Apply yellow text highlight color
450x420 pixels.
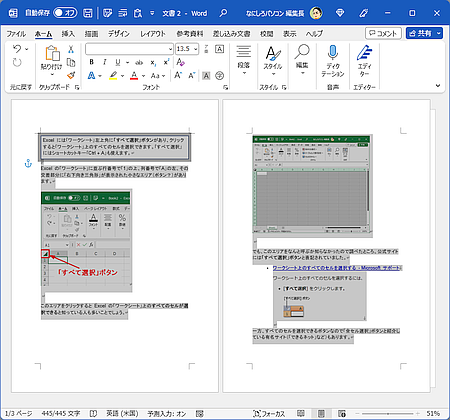click(x=113, y=76)
